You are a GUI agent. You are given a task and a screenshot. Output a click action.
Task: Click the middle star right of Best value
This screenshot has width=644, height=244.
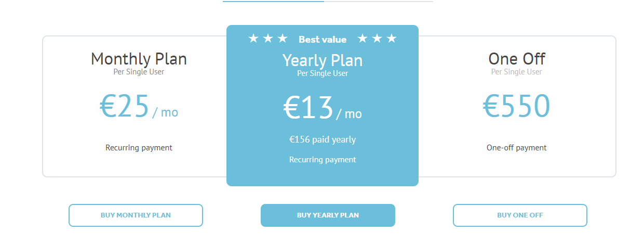click(377, 38)
